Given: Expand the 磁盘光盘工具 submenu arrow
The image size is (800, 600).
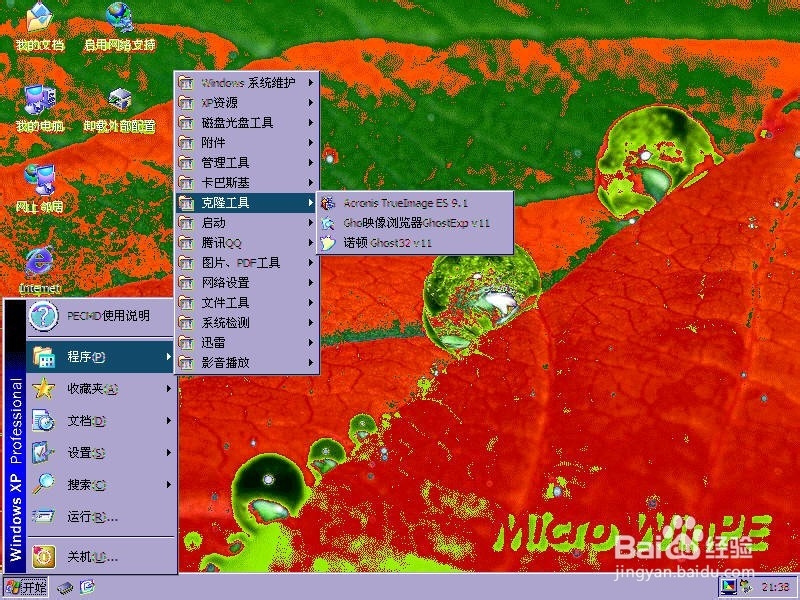Looking at the screenshot, I should coord(310,122).
